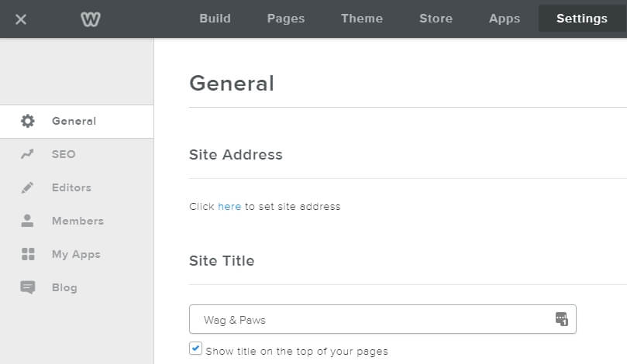This screenshot has width=627, height=364.
Task: Click the Weebly logo icon
Action: 91,19
